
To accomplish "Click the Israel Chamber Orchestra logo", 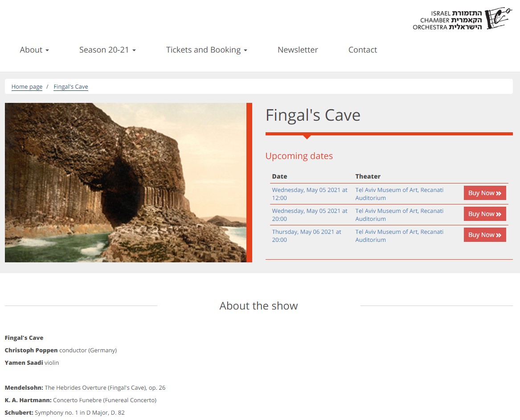I will 462,19.
